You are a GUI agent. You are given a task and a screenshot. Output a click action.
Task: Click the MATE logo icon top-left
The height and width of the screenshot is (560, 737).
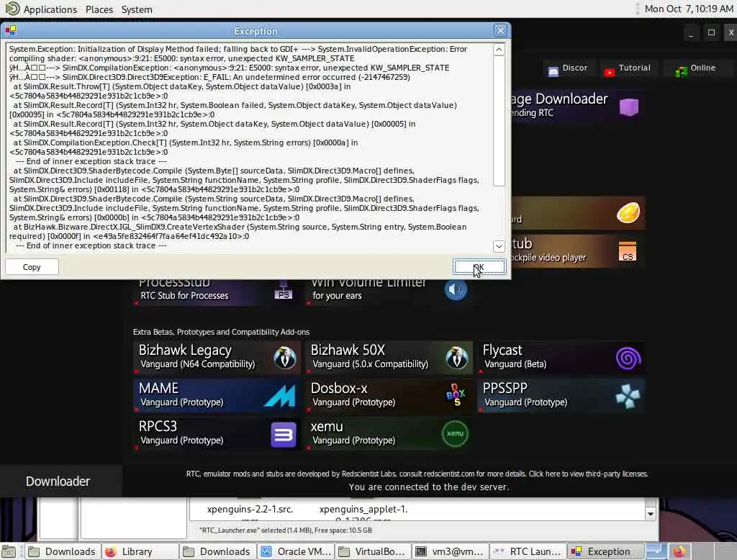(x=12, y=9)
